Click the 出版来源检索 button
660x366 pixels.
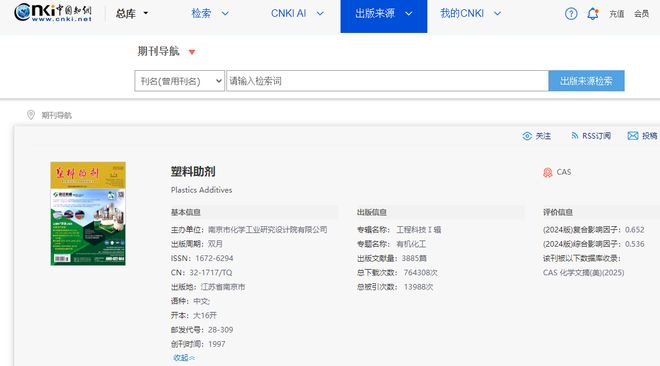click(x=586, y=81)
